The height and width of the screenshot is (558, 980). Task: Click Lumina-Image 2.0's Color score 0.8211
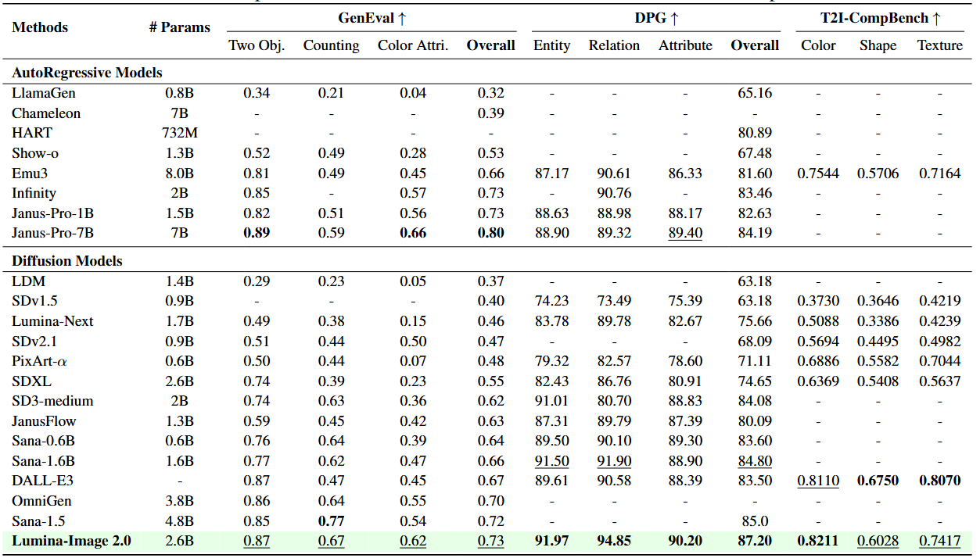[x=818, y=541]
